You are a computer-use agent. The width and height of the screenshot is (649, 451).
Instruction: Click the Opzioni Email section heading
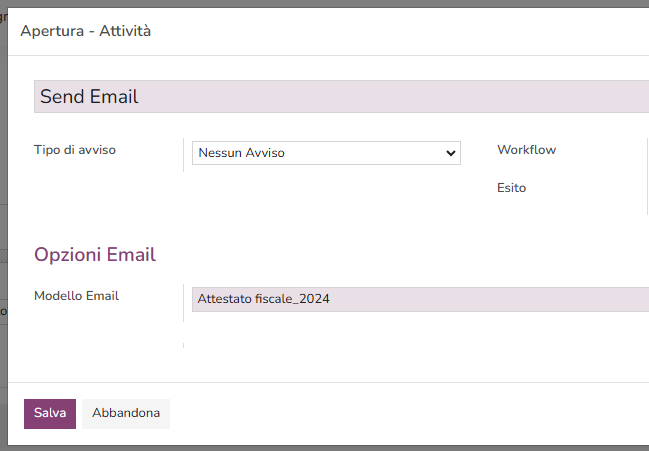[x=95, y=254]
